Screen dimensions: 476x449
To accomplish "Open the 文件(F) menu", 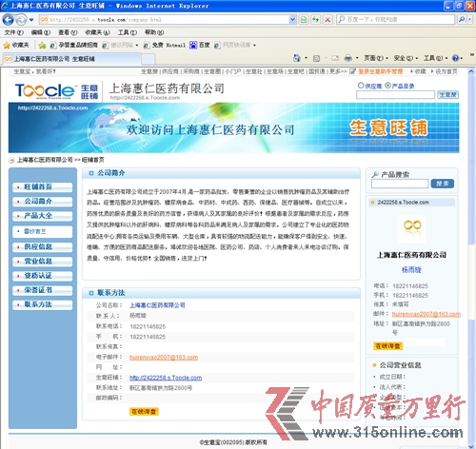I will (x=13, y=32).
